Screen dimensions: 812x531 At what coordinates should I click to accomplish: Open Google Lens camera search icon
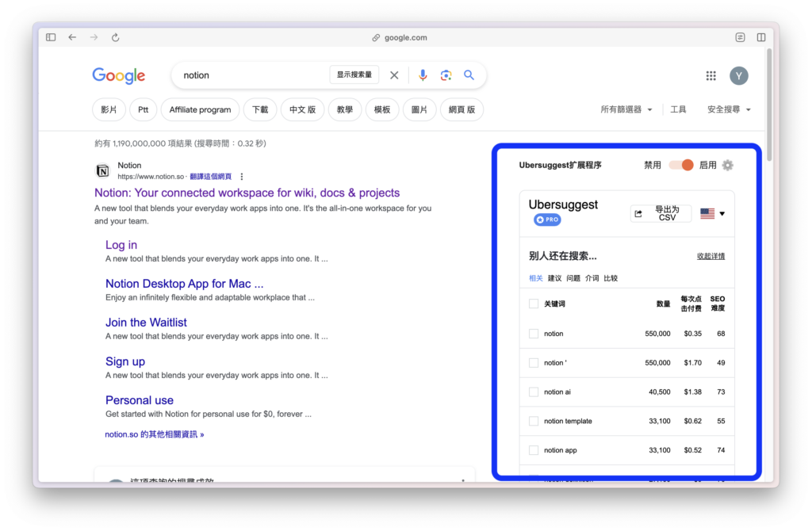point(446,75)
